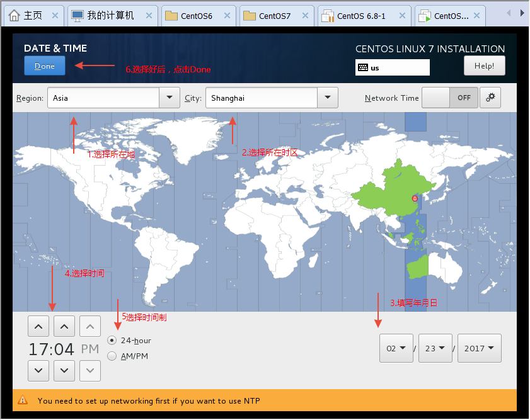The image size is (530, 420).
Task: Click the NTP networking warning message
Action: (149, 400)
